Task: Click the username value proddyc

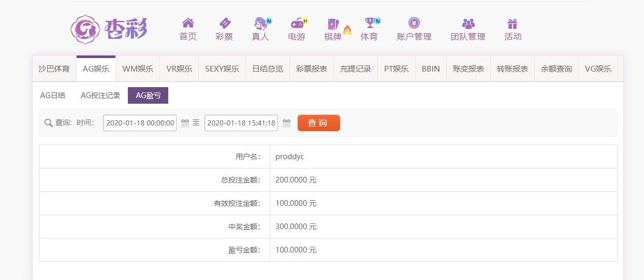Action: tap(290, 157)
